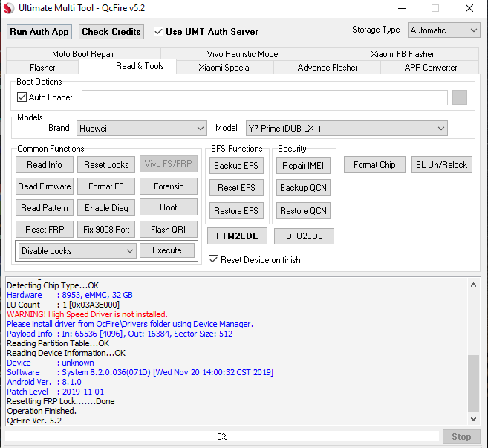Uncheck the Auto Loader checkbox
Screen dimensions: 488x448
[x=22, y=97]
